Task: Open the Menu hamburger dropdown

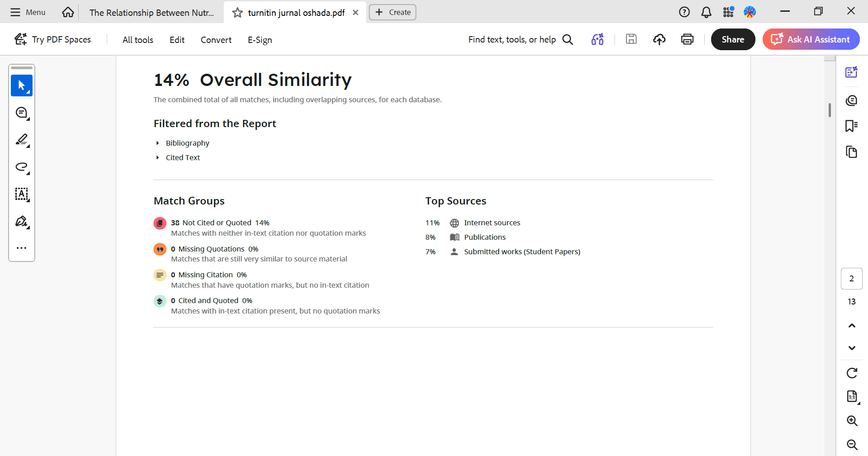Action: (x=28, y=12)
